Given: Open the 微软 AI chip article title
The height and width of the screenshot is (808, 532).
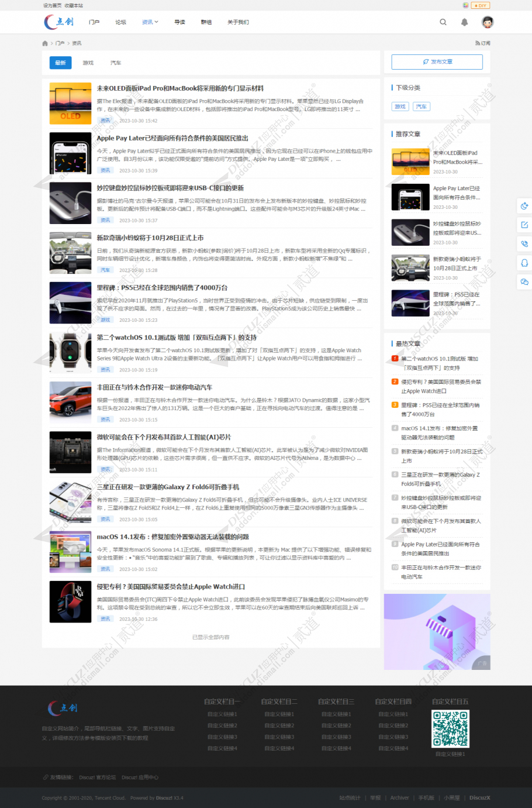Looking at the screenshot, I should pyautogui.click(x=164, y=437).
